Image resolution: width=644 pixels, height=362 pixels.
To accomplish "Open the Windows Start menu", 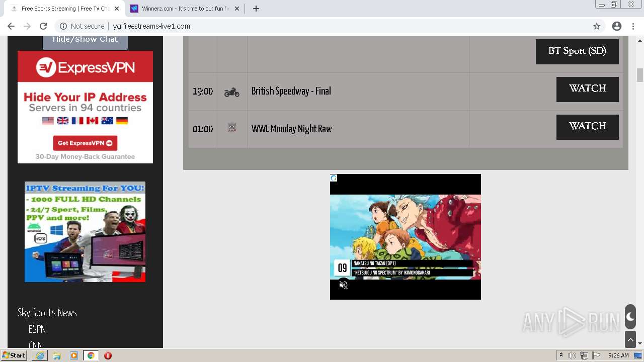I will coord(14,355).
